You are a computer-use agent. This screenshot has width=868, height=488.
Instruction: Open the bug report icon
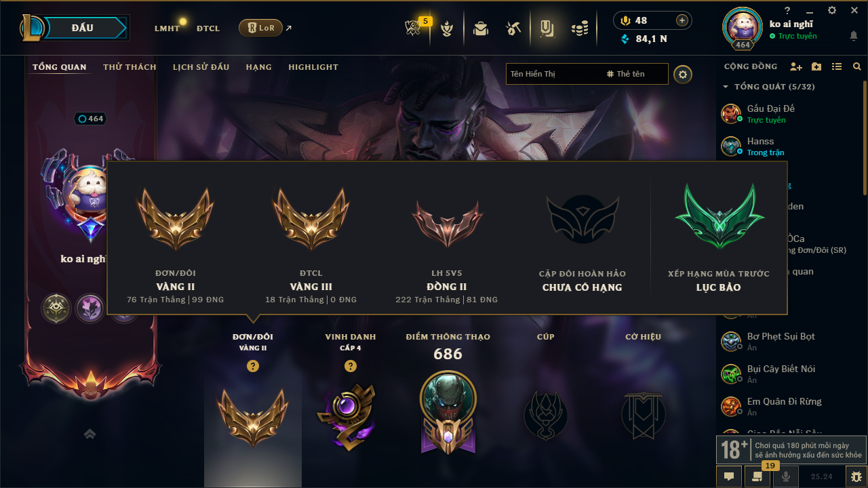point(855,476)
